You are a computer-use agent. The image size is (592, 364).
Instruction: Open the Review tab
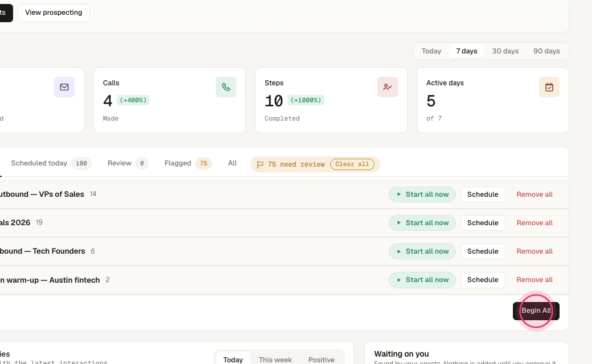[x=128, y=163]
